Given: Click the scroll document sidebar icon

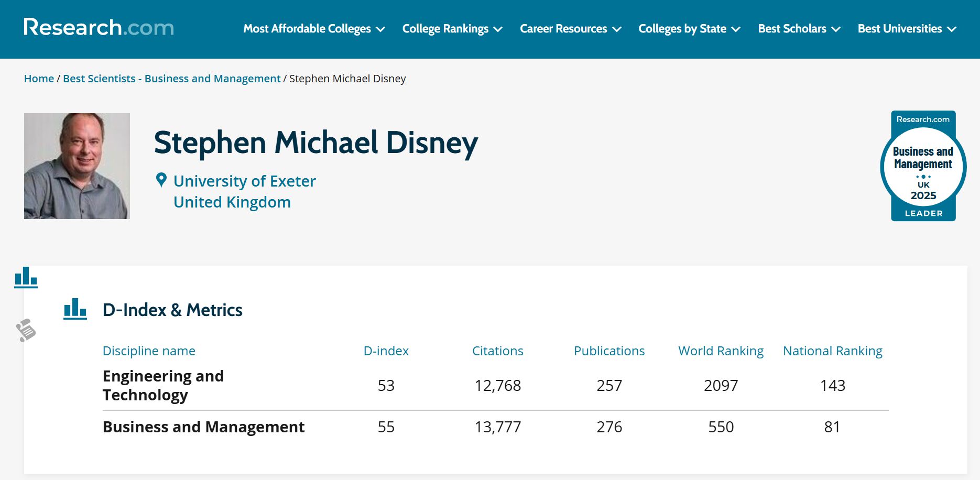Looking at the screenshot, I should click(26, 330).
